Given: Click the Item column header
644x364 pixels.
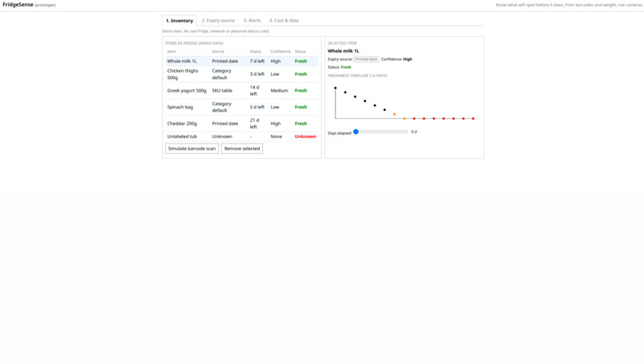Looking at the screenshot, I should (x=171, y=52).
